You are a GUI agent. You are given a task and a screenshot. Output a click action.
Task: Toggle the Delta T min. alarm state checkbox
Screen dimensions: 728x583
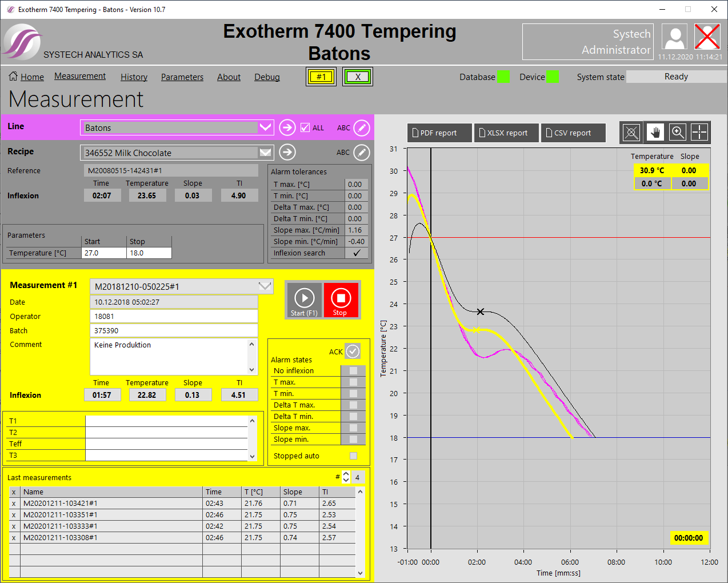[353, 416]
